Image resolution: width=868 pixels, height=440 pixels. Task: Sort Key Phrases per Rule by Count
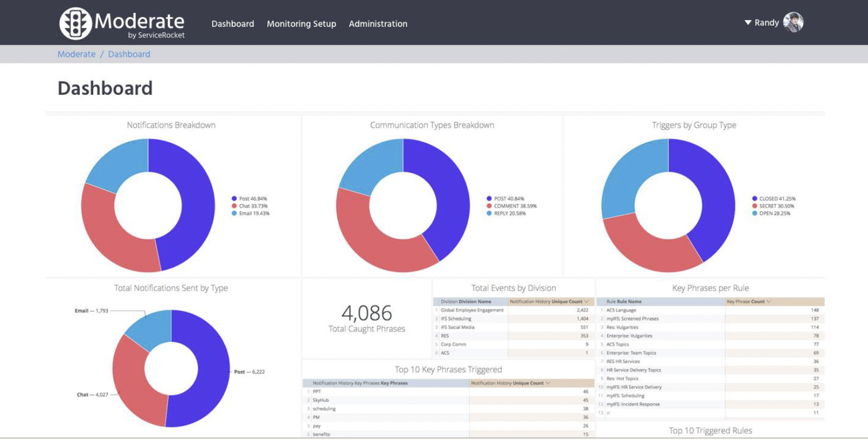click(769, 302)
